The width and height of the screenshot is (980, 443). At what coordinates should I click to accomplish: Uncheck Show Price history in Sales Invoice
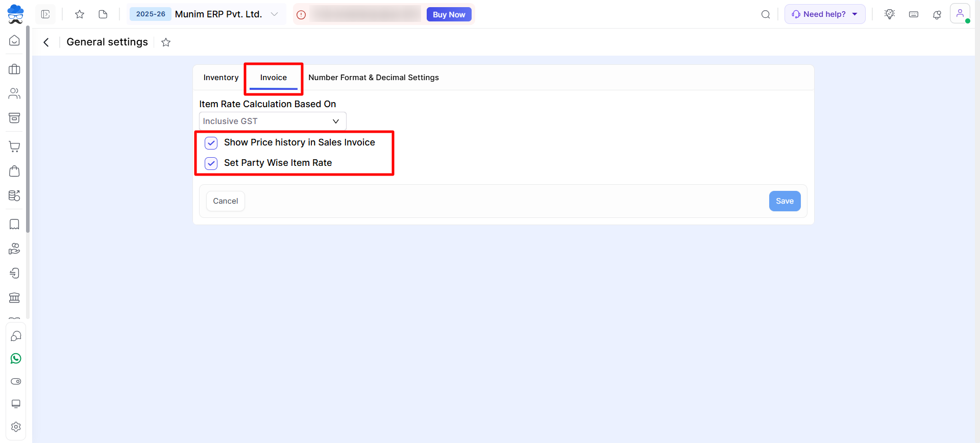[211, 143]
